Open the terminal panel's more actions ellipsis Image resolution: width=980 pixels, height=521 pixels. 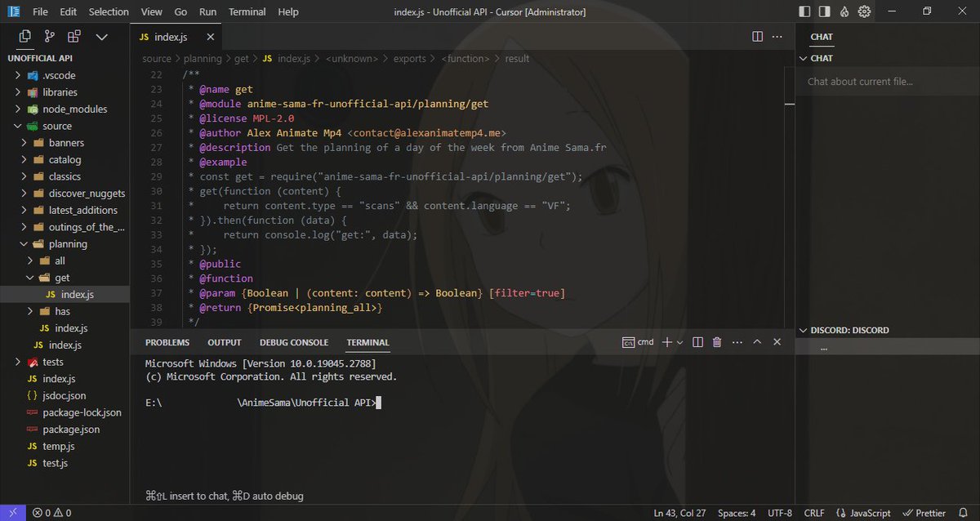[737, 342]
